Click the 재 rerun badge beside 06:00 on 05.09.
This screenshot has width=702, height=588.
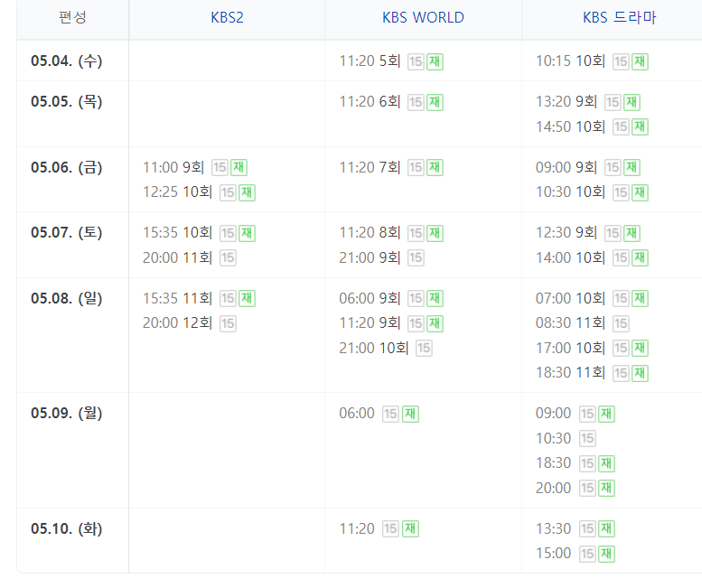tap(410, 414)
